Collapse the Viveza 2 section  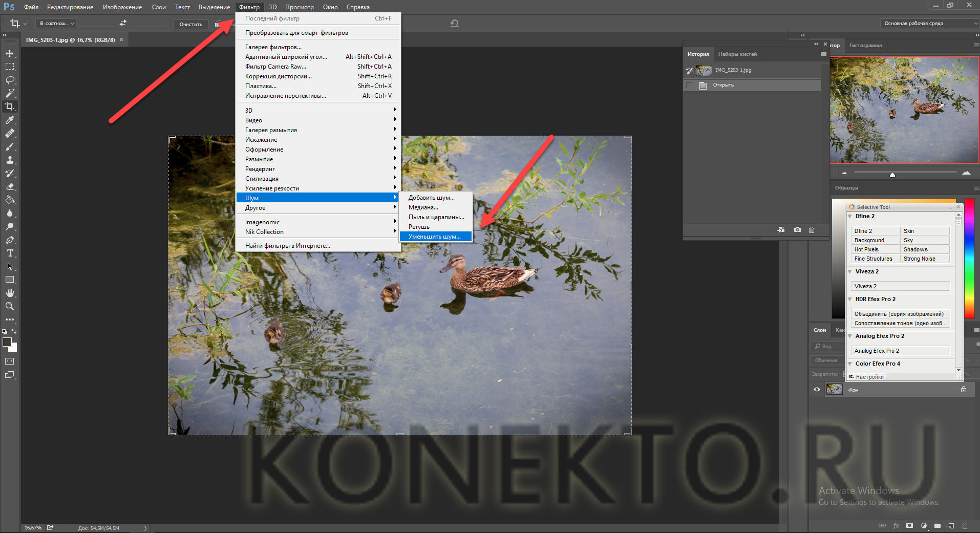[x=850, y=272]
